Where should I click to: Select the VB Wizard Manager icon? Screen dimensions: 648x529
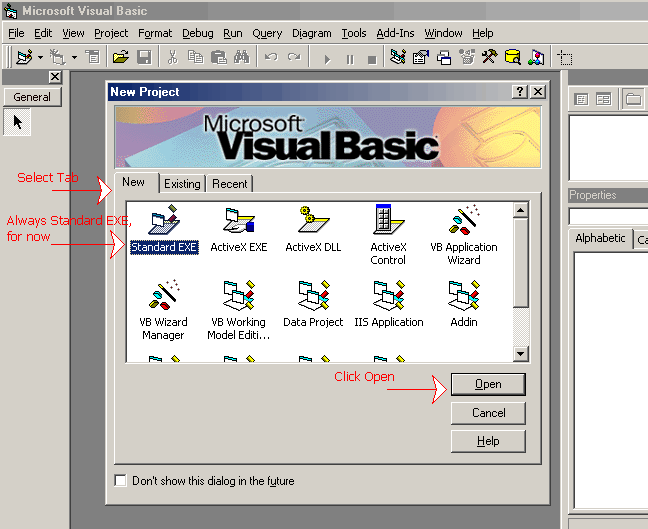(163, 310)
